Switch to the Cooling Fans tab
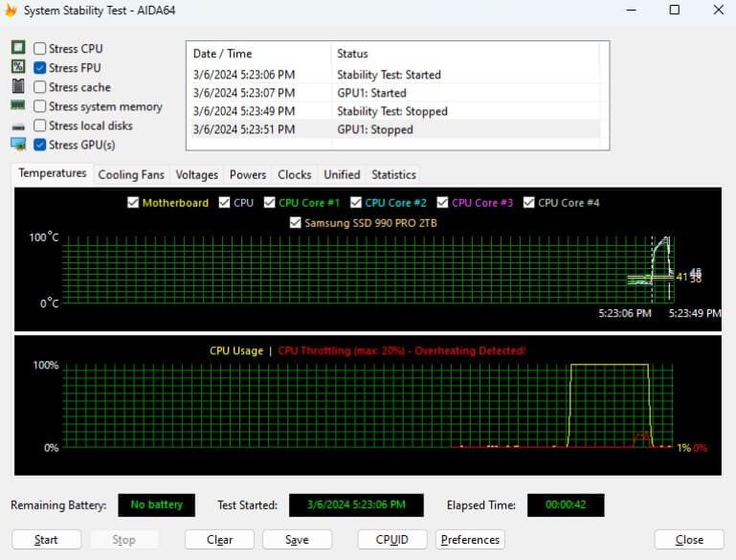Viewport: 736px width, 560px height. (x=131, y=174)
